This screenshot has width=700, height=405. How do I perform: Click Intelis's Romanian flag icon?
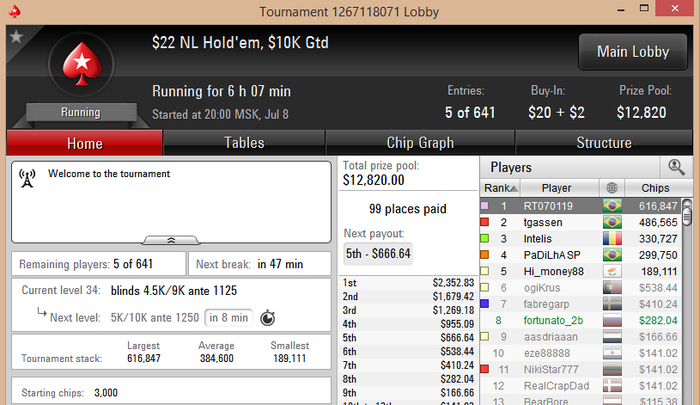tap(612, 238)
